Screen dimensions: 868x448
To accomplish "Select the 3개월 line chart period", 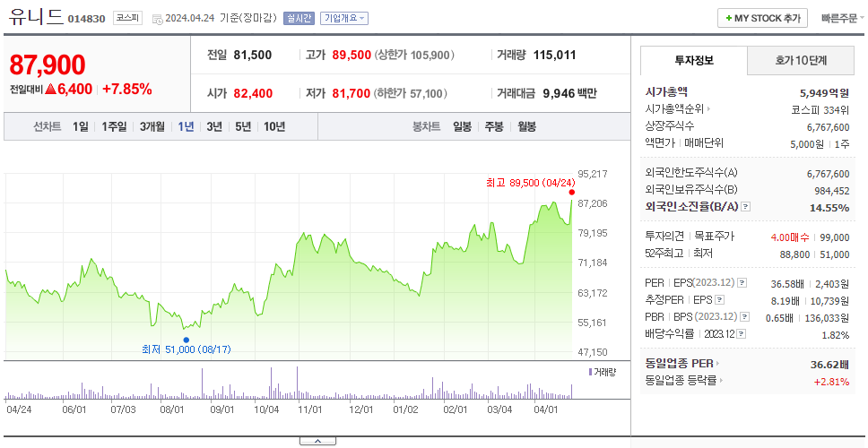I will tap(152, 126).
